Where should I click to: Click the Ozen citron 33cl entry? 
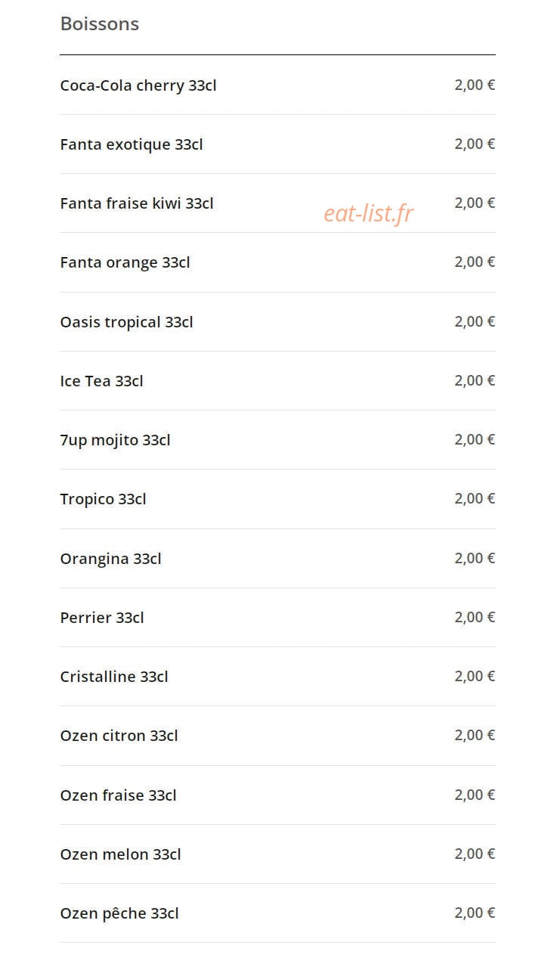tap(277, 736)
